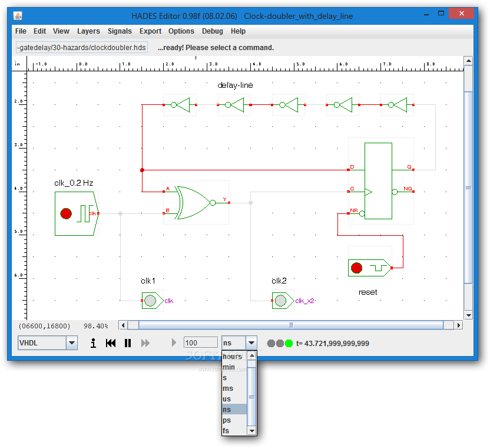Click the clk1 output LED
The image size is (490, 448).
150,301
